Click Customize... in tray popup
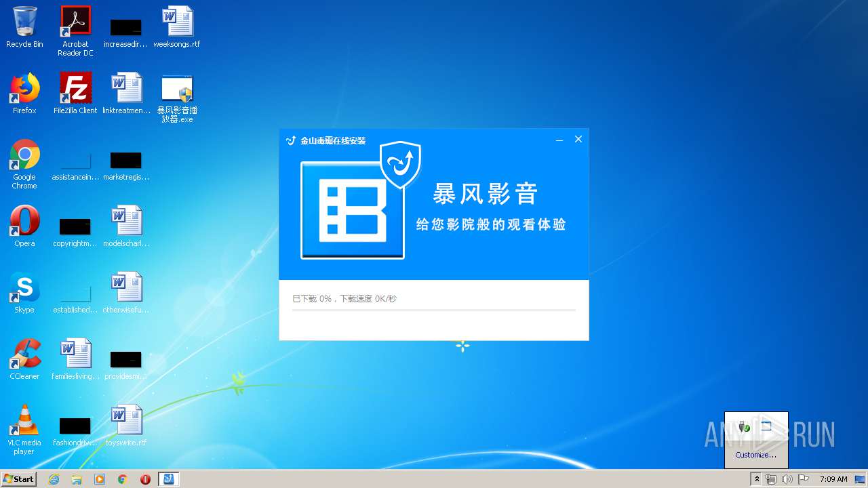This screenshot has width=868, height=488. click(756, 455)
